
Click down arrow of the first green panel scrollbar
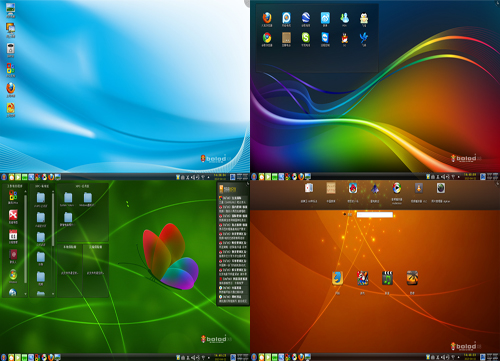pyautogui.click(x=26, y=294)
